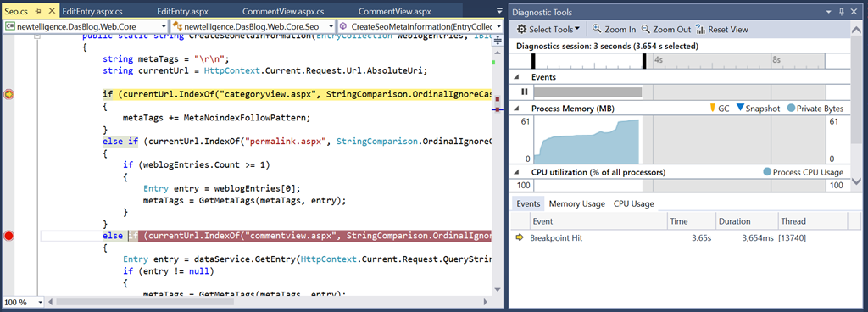Close the Seo.cs tab
Viewport: 868px width, 312px height.
coord(52,11)
